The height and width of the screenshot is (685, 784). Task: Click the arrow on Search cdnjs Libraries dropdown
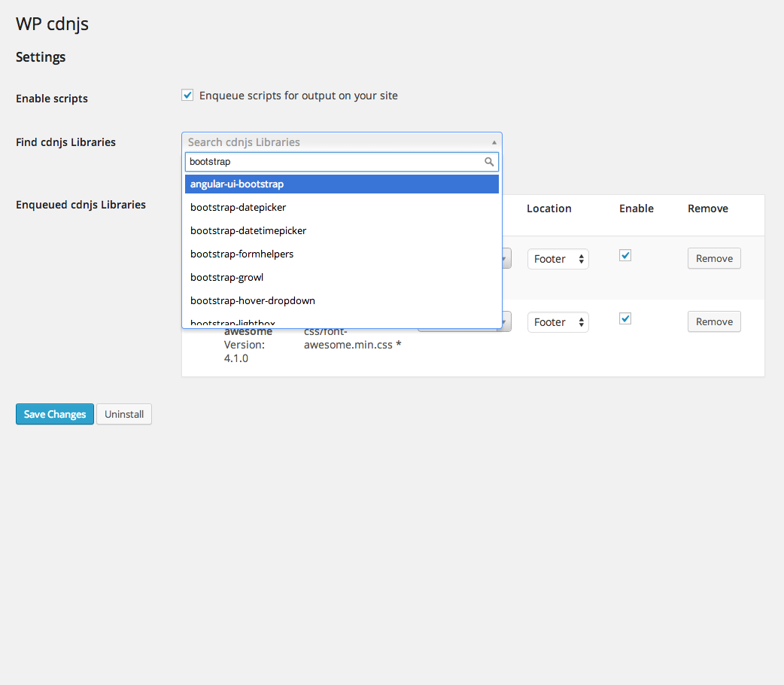coord(494,142)
